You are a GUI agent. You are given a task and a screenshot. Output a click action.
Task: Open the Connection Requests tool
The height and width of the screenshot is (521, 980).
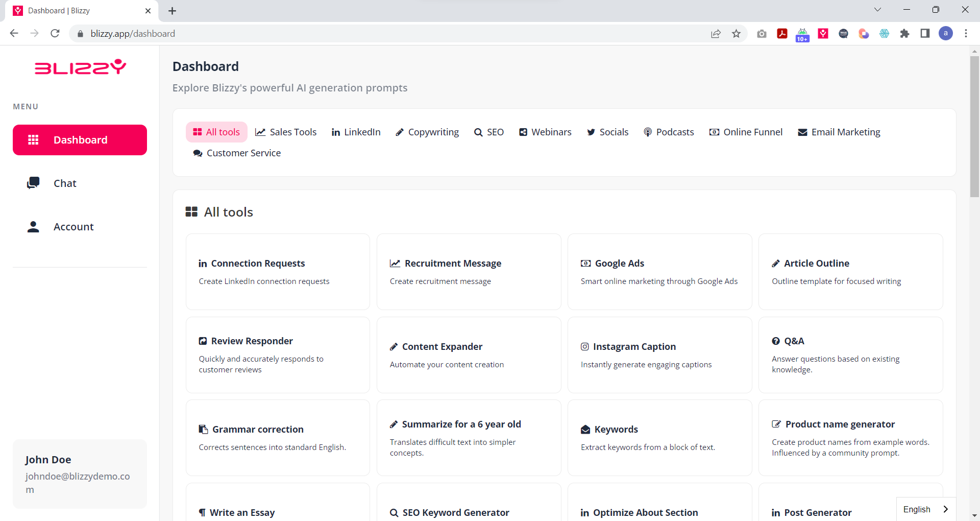278,272
